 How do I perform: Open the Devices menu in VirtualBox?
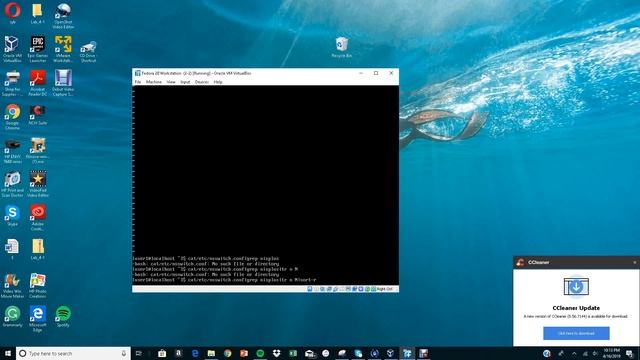pyautogui.click(x=202, y=82)
